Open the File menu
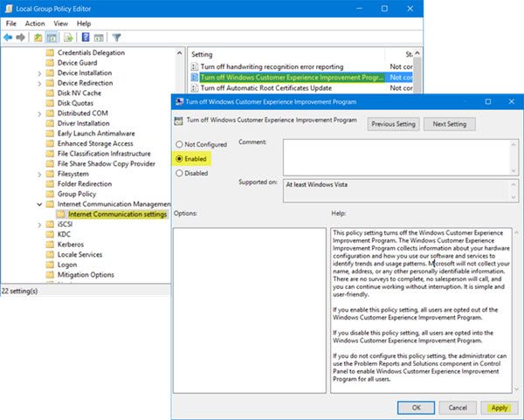 coord(11,24)
